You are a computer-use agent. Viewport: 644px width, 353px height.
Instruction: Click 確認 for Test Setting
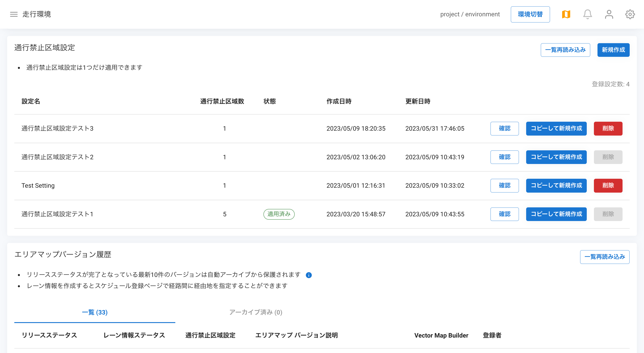click(504, 185)
